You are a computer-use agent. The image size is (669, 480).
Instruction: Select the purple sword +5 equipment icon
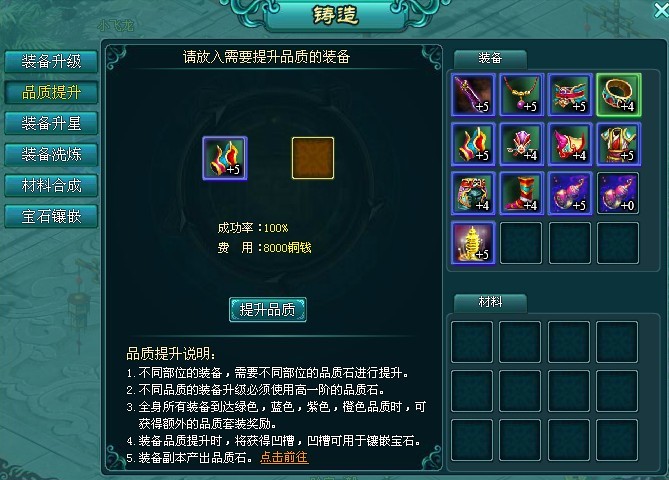473,95
